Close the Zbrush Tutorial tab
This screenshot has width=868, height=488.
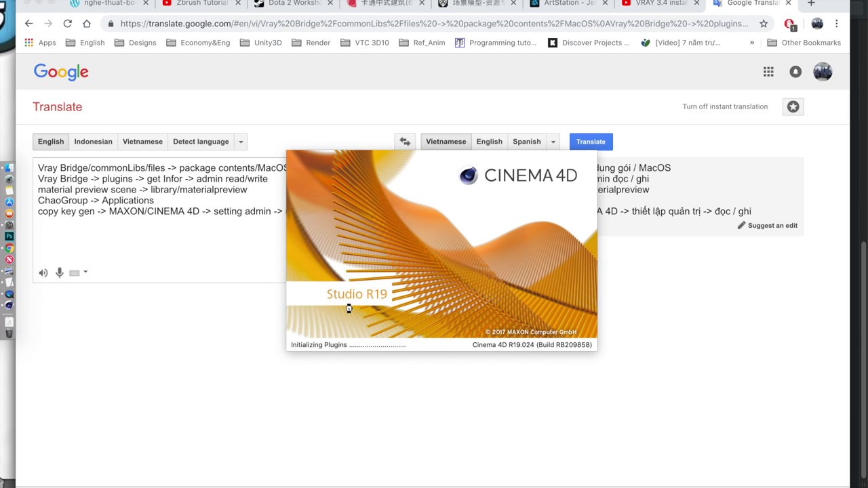click(x=238, y=3)
